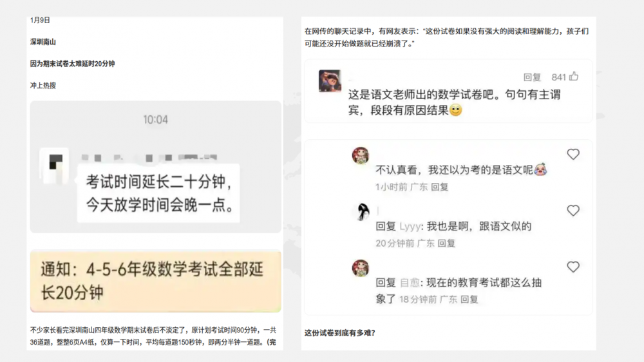Click 回复 after '18分钟前 广东'

click(x=469, y=299)
